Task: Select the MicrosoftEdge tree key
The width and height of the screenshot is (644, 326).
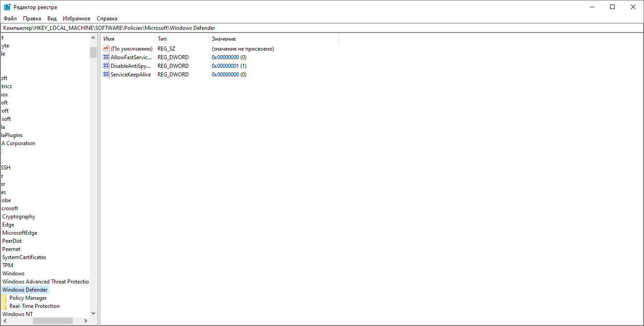Action: coord(20,233)
